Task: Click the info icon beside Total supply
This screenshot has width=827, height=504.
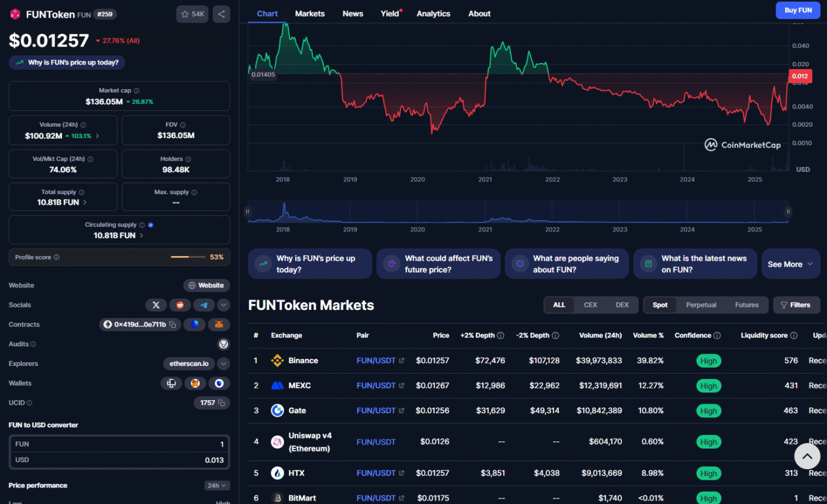Action: (81, 192)
